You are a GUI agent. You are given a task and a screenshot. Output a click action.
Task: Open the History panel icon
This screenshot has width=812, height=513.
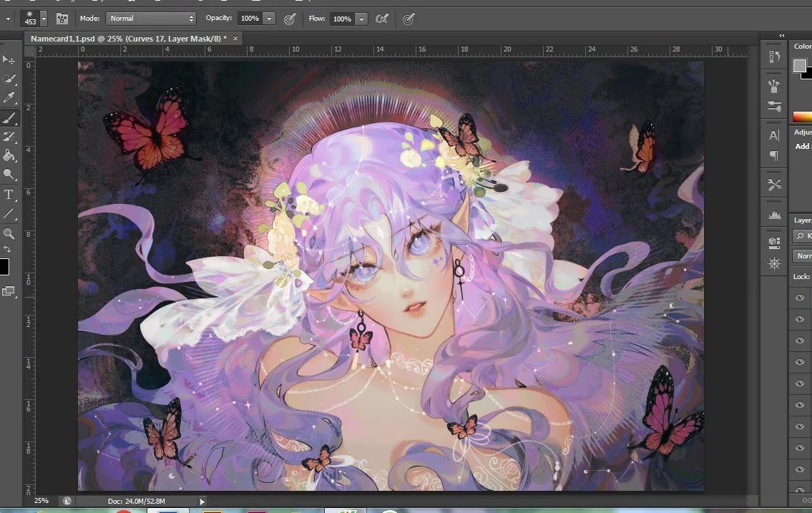pyautogui.click(x=774, y=57)
